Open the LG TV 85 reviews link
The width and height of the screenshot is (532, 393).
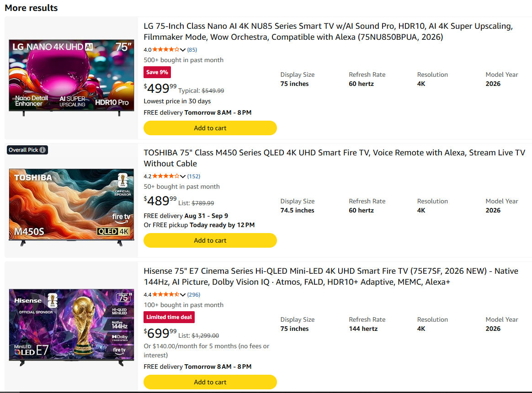tap(192, 49)
